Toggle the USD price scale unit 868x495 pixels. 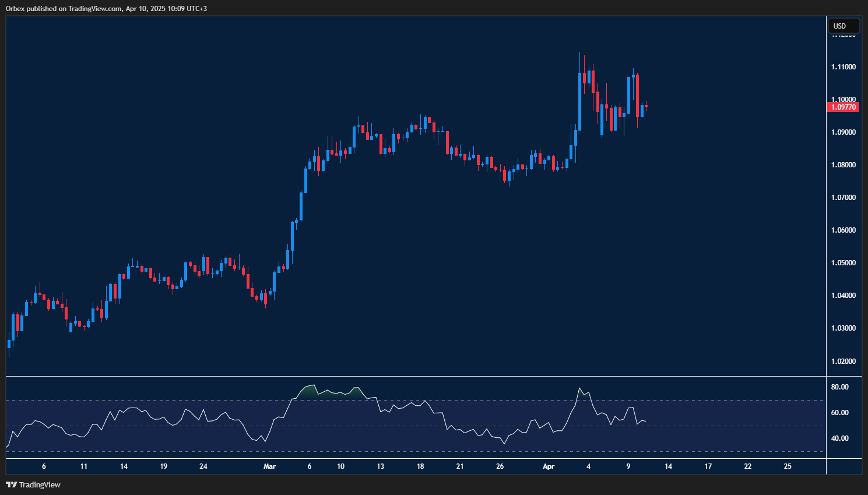pyautogui.click(x=843, y=26)
